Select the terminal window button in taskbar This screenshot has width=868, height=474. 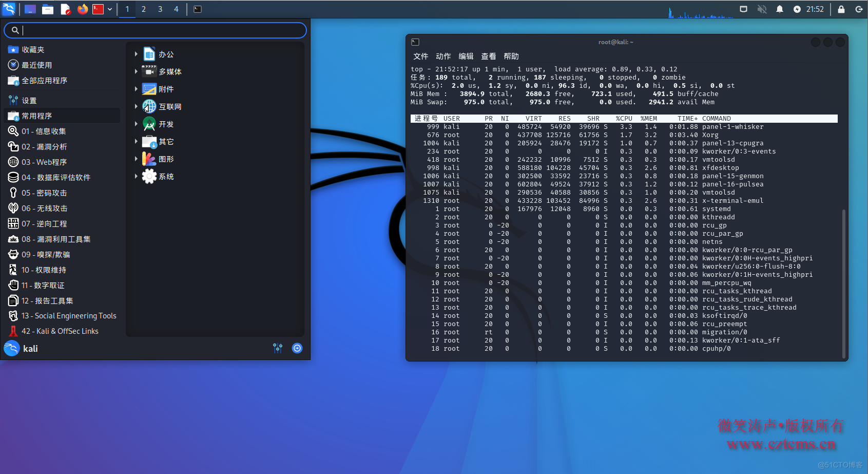(198, 9)
